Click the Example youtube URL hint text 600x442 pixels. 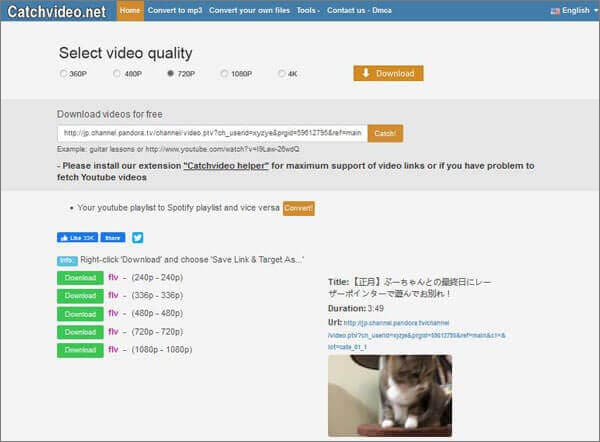(x=178, y=149)
